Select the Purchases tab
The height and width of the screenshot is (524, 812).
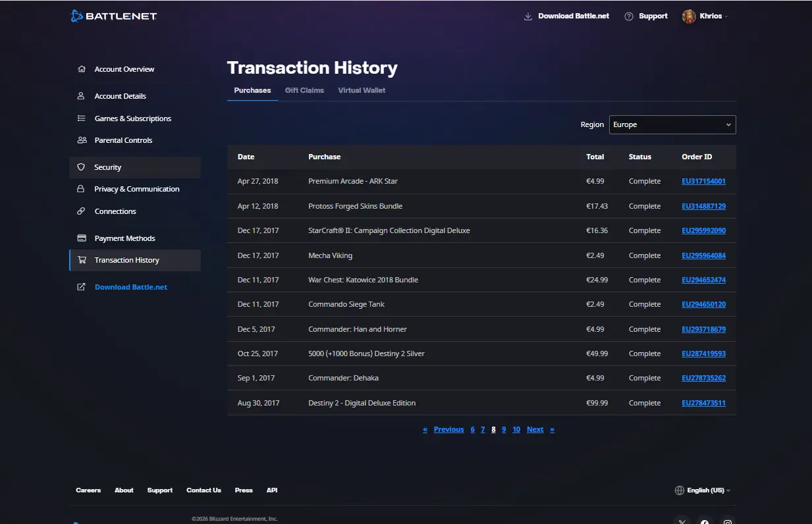pos(252,90)
